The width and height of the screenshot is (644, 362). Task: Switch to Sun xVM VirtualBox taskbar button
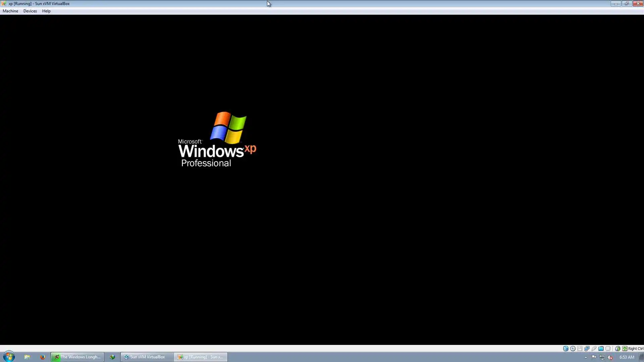coord(145,357)
